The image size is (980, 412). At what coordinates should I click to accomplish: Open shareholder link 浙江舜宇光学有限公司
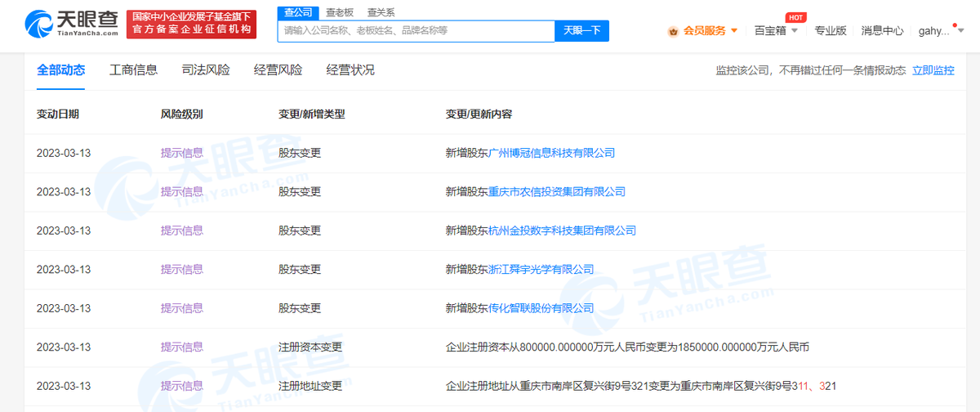(541, 270)
